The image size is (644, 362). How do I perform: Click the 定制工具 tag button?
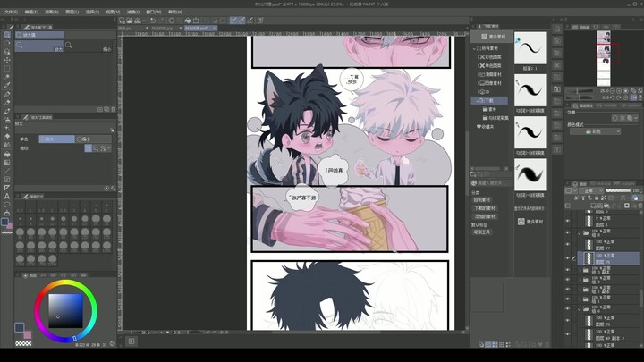[x=482, y=232]
